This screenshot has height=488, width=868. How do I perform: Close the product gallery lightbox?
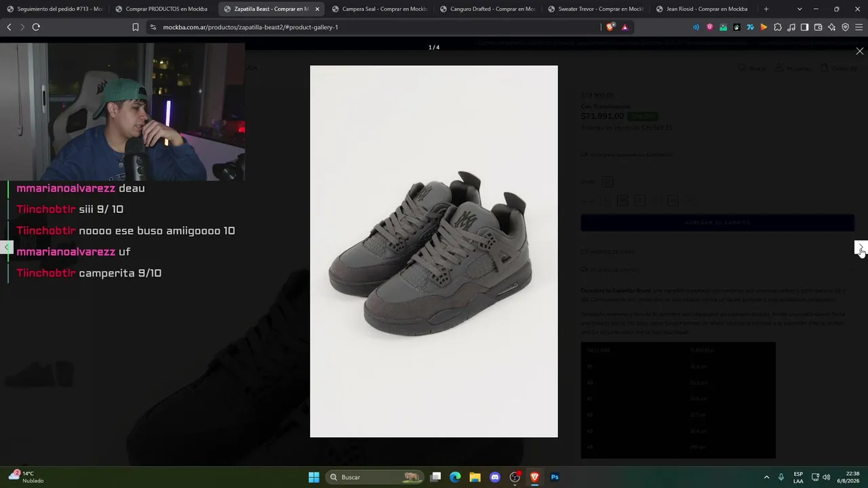pos(859,52)
